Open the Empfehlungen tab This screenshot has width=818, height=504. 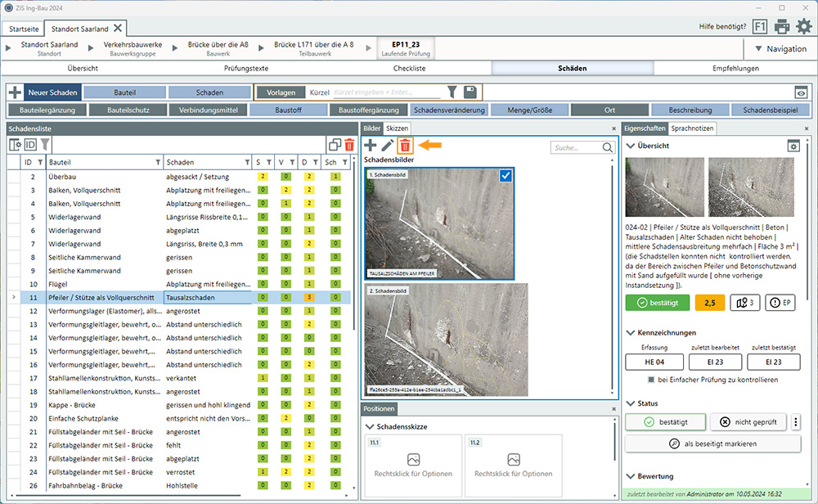click(x=737, y=68)
